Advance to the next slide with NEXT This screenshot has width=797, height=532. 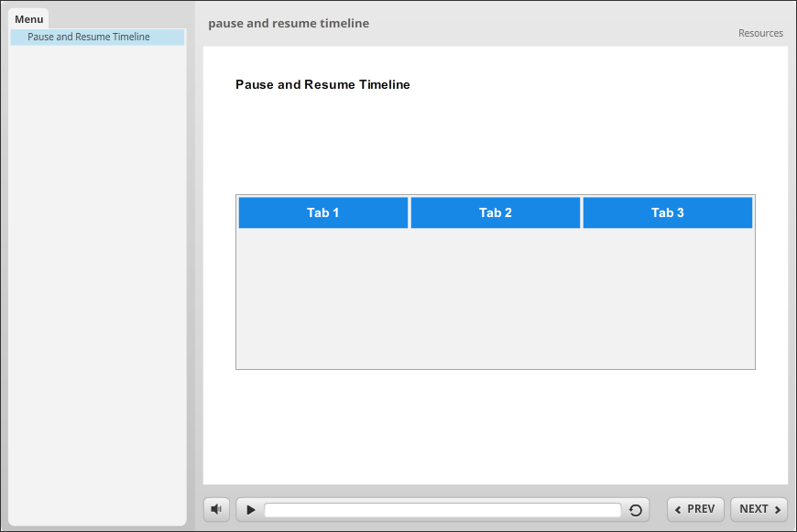pyautogui.click(x=758, y=509)
